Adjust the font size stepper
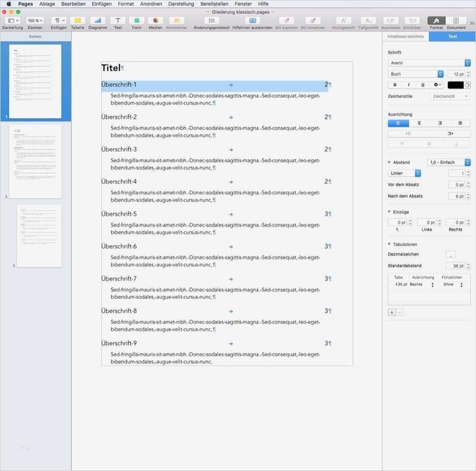Screen dimensions: 476x471 (468, 74)
